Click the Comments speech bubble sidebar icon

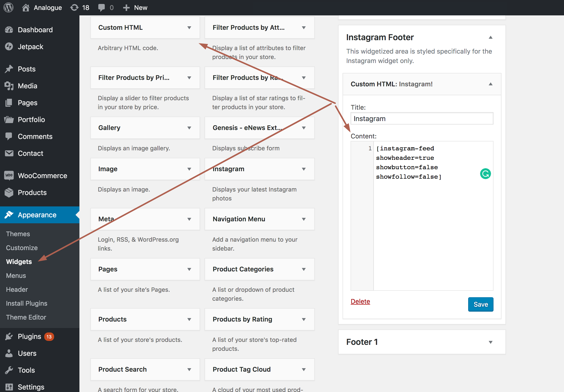[9, 136]
